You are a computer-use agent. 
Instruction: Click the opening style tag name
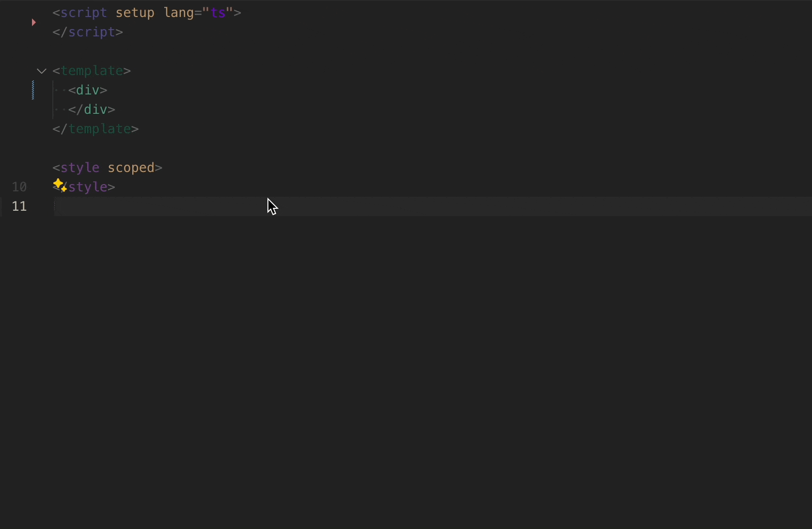pyautogui.click(x=79, y=168)
